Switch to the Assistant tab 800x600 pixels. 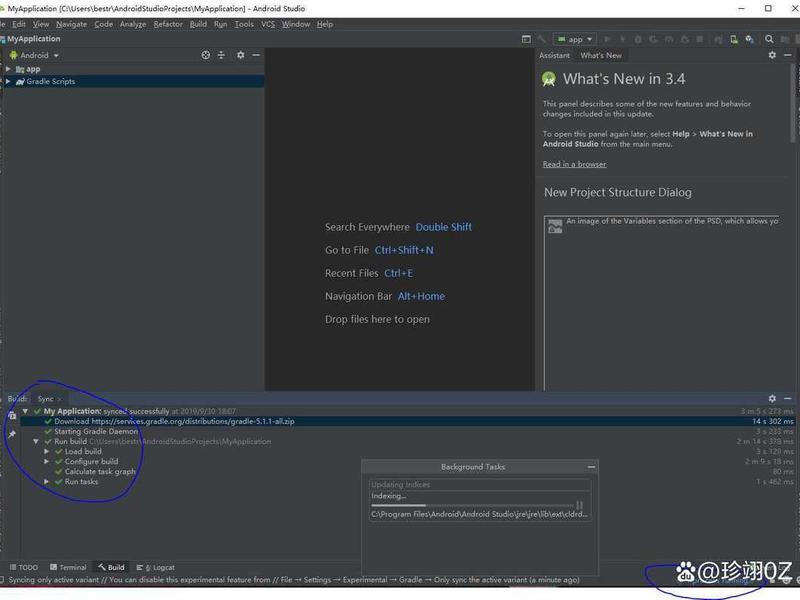[554, 55]
